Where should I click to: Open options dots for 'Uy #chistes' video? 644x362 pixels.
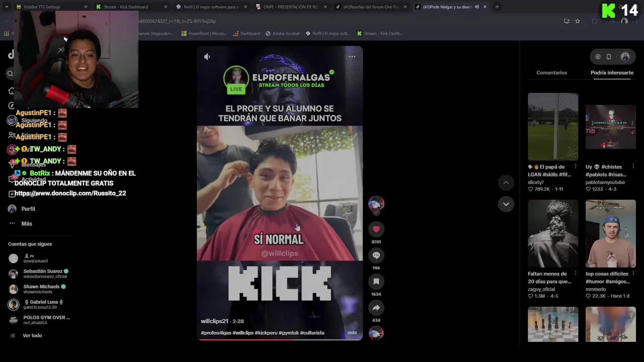pyautogui.click(x=633, y=166)
